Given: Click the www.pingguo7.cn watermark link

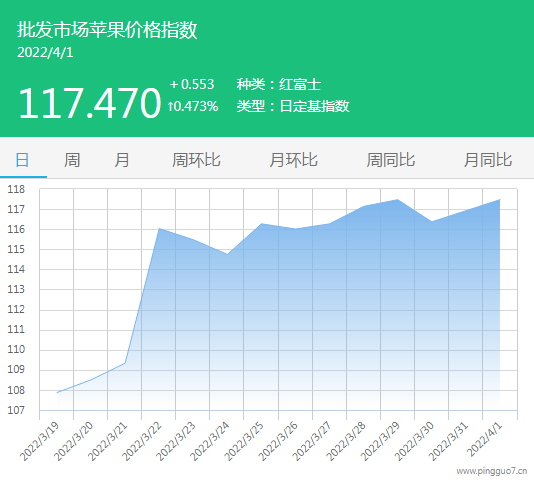Looking at the screenshot, I should pos(492,471).
